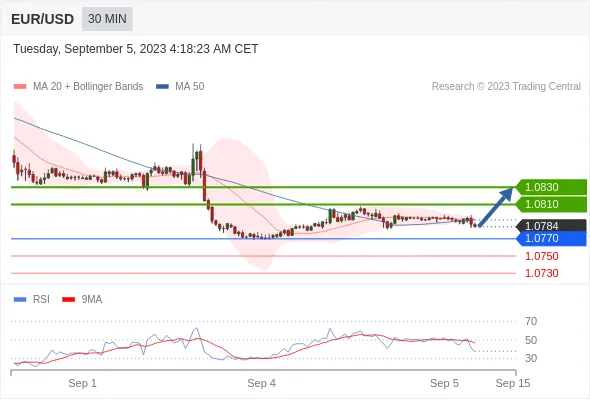Click the RSI 30 axis label
The image size is (590, 400).
pyautogui.click(x=531, y=358)
